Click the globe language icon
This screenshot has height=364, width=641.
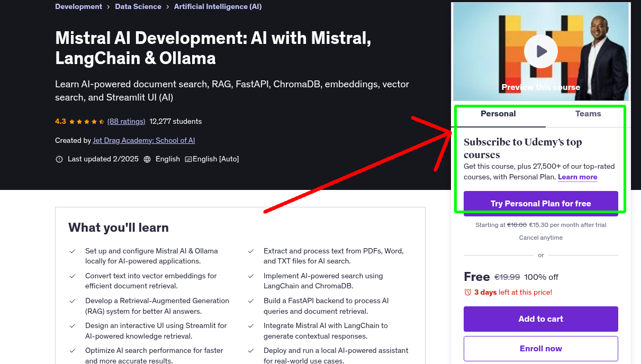pos(147,159)
